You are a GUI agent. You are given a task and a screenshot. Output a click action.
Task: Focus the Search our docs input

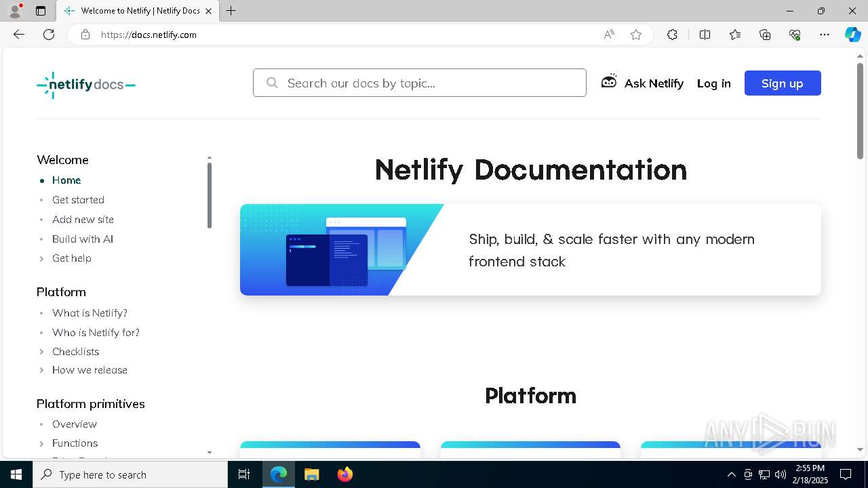(x=420, y=83)
